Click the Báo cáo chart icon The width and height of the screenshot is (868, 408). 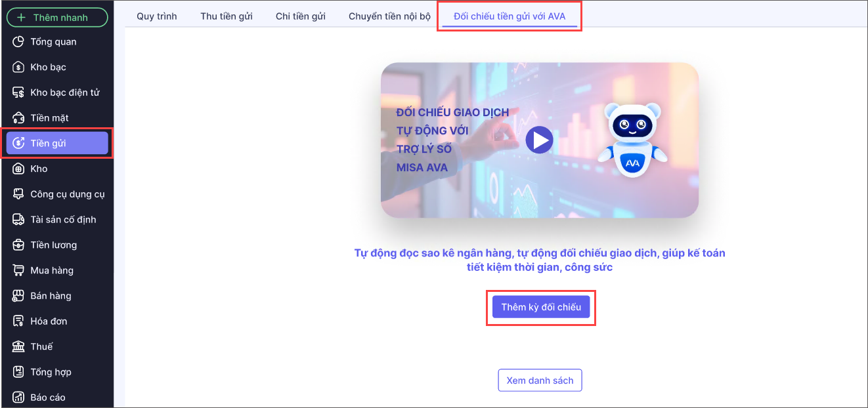pyautogui.click(x=18, y=398)
